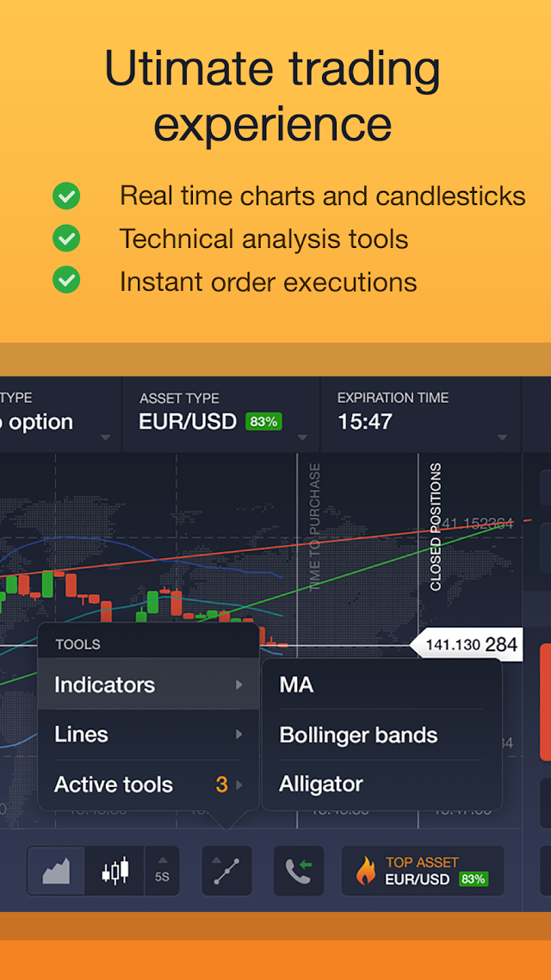Switch to candlestick chart icon
551x980 pixels.
point(115,871)
